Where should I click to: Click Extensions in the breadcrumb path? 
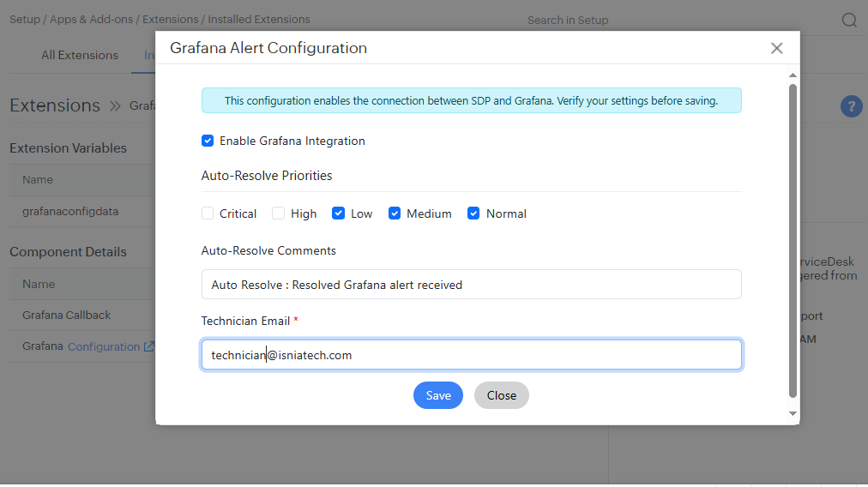(171, 20)
